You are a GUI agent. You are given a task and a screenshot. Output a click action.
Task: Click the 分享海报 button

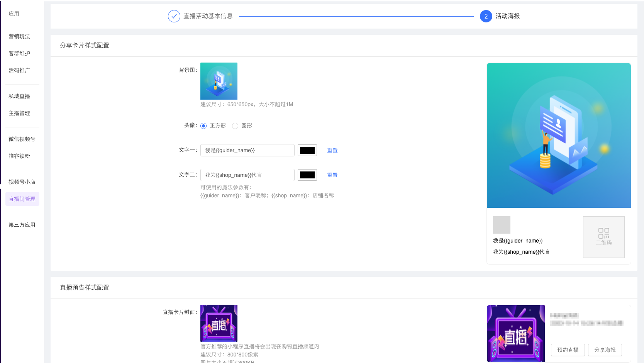[x=605, y=350]
